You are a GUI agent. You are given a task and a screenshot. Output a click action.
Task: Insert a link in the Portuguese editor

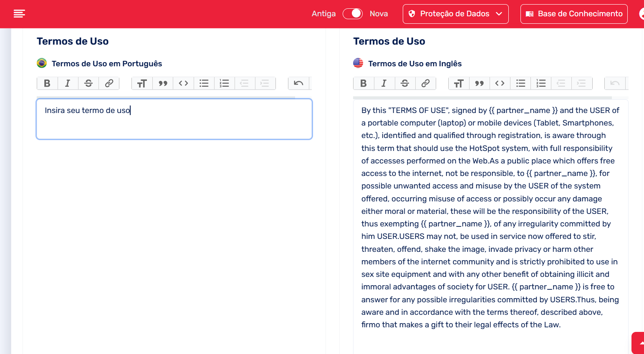109,83
